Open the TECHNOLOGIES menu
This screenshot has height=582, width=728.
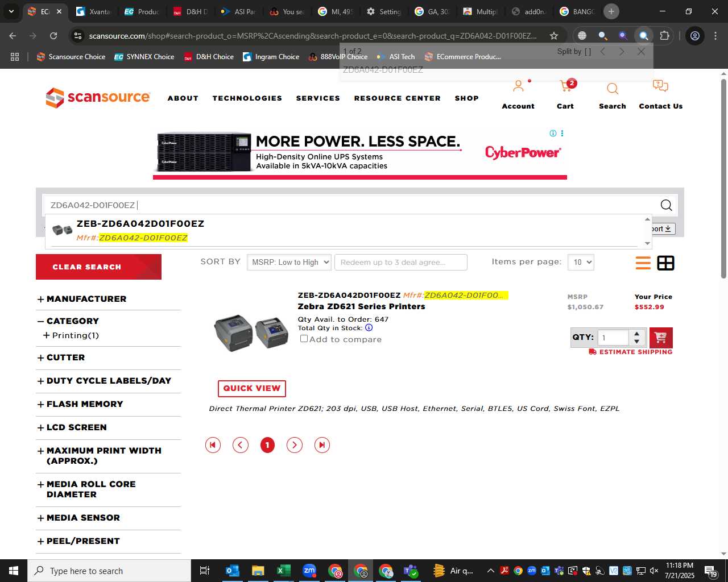click(247, 98)
